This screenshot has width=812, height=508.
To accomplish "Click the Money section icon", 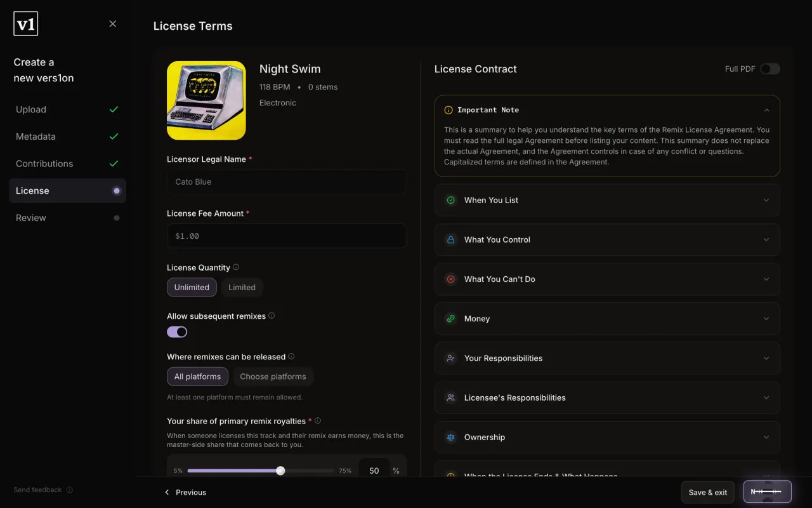I will [450, 319].
